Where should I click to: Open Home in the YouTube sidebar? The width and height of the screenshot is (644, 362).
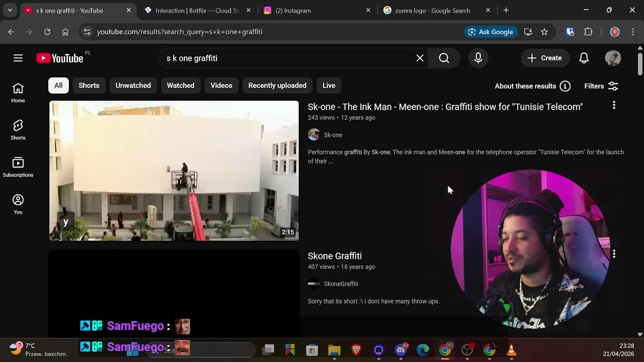click(x=18, y=94)
